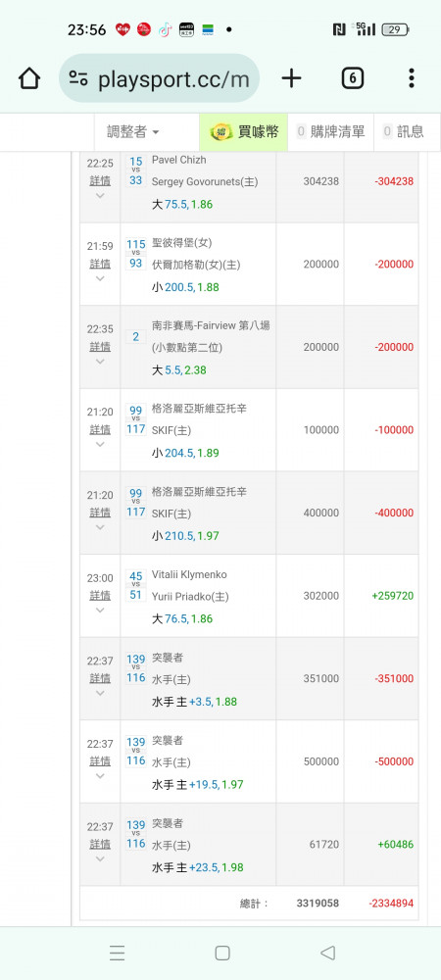Open a new tab with plus icon
Viewport: 441px width, 980px height.
tap(291, 78)
